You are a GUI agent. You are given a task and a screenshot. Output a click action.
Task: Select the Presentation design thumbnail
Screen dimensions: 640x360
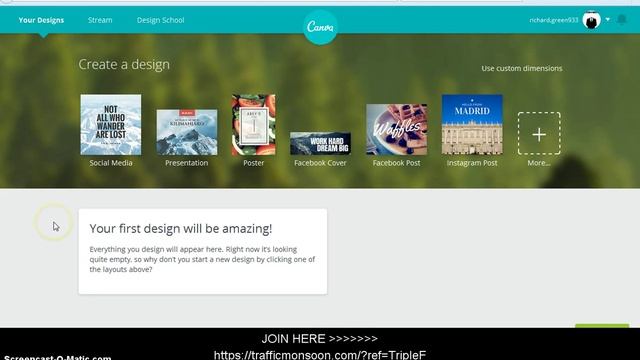187,132
